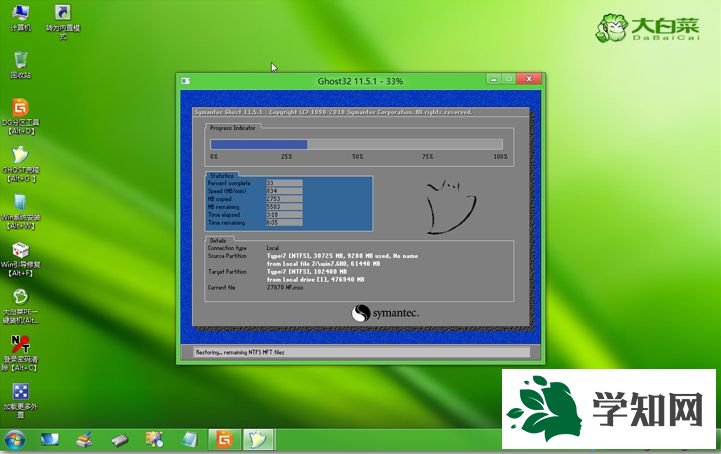Click the blue monitor taskbar icon
721x454 pixels.
click(x=50, y=440)
